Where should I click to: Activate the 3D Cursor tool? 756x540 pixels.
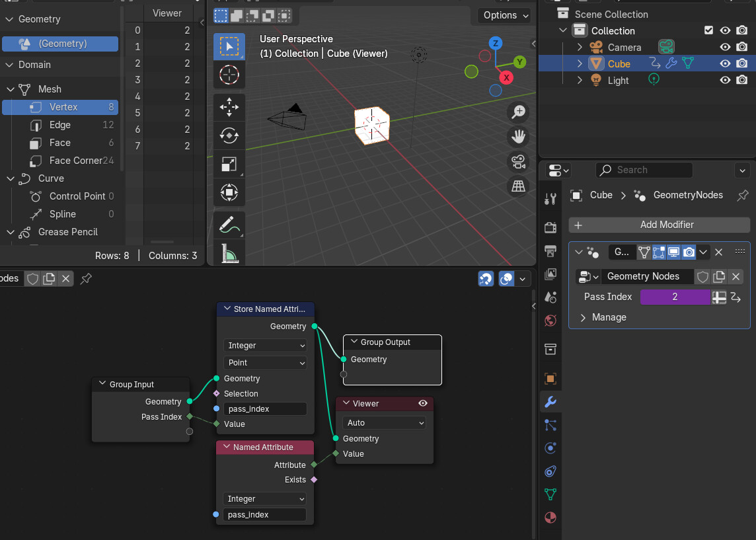point(229,75)
